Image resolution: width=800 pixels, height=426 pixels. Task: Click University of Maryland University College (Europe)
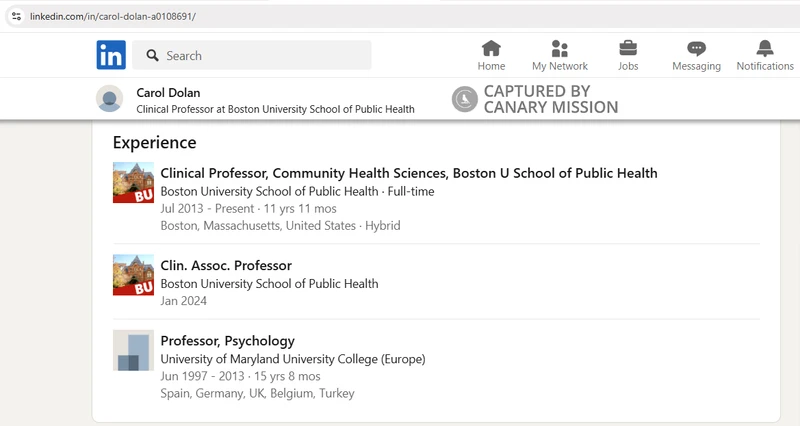coord(293,359)
